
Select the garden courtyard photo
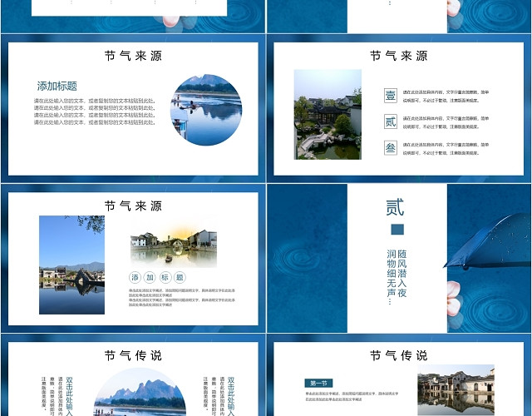(328, 115)
